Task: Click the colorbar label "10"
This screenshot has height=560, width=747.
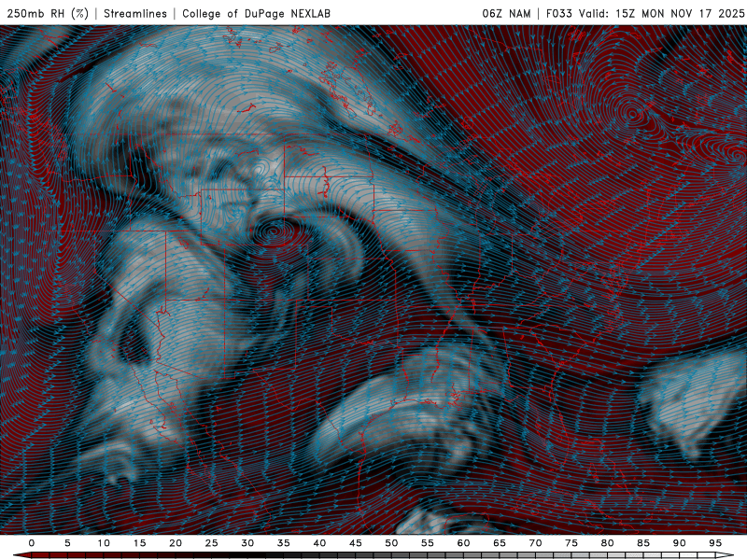Action: pyautogui.click(x=104, y=543)
